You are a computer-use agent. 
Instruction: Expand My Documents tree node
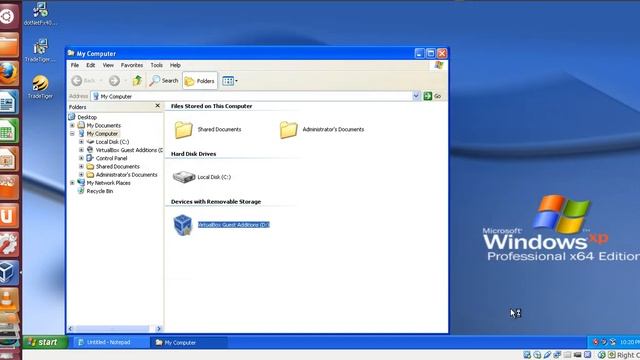pos(72,125)
